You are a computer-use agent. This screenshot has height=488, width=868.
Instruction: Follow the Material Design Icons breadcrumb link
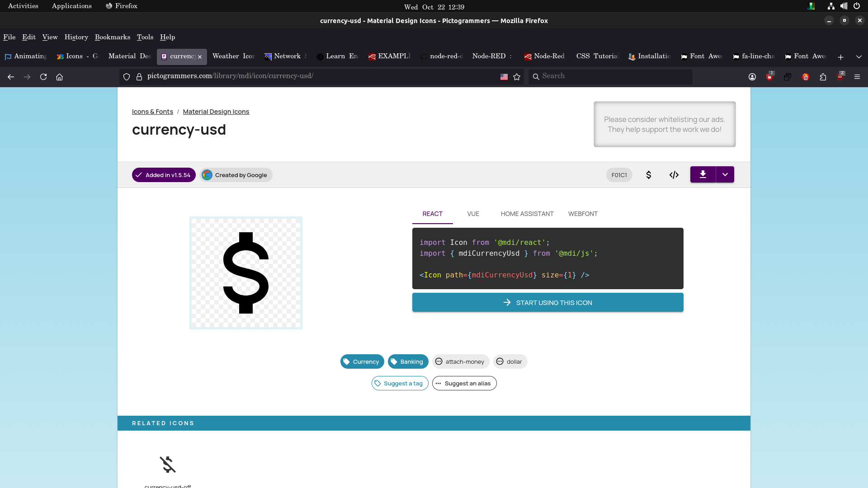coord(216,112)
